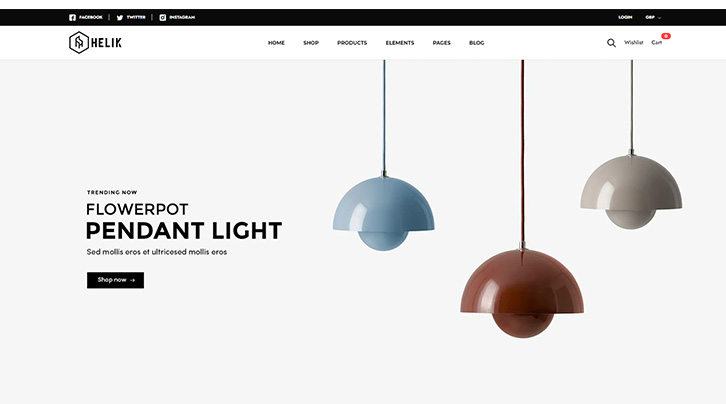Click the Facebook icon in top bar
Viewport: 726px width, 404px height.
pos(72,18)
